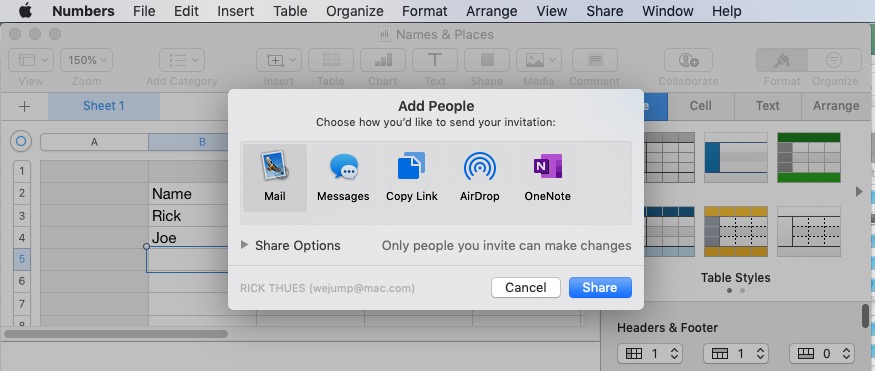Select the green table style
The image size is (875, 371).
click(x=809, y=157)
